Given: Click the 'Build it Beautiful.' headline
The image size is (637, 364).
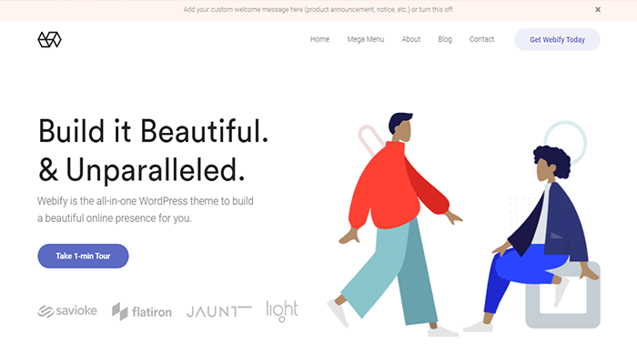Looking at the screenshot, I should point(153,131).
